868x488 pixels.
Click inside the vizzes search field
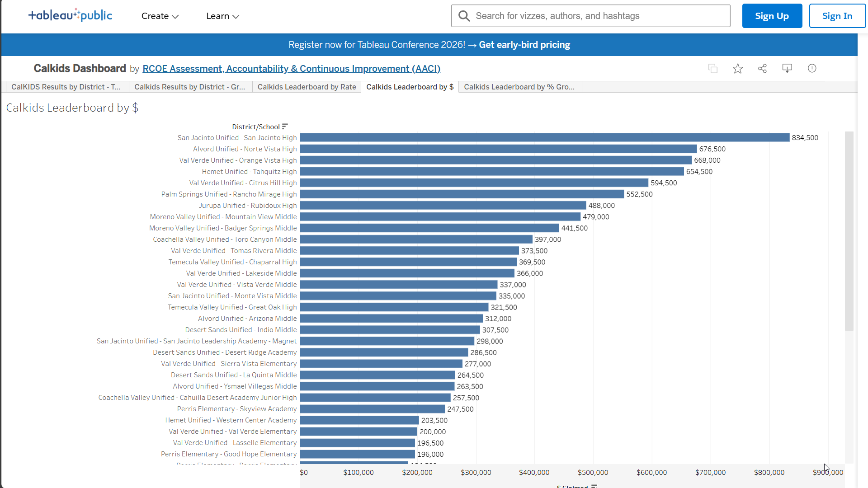pyautogui.click(x=588, y=15)
